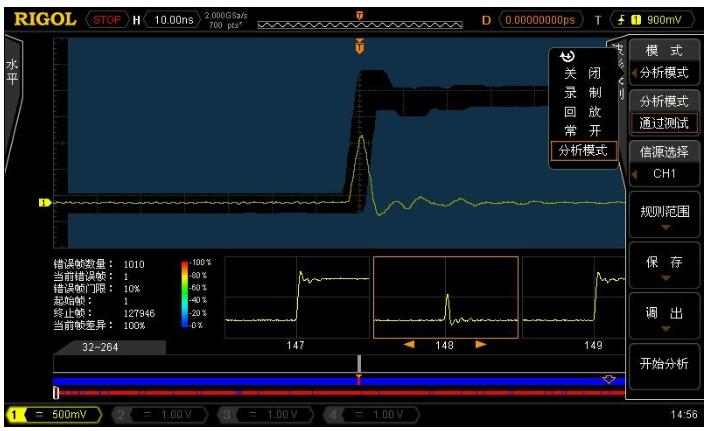706x431 pixels.
Task: Go to previous frame with the left arrow
Action: pyautogui.click(x=410, y=345)
